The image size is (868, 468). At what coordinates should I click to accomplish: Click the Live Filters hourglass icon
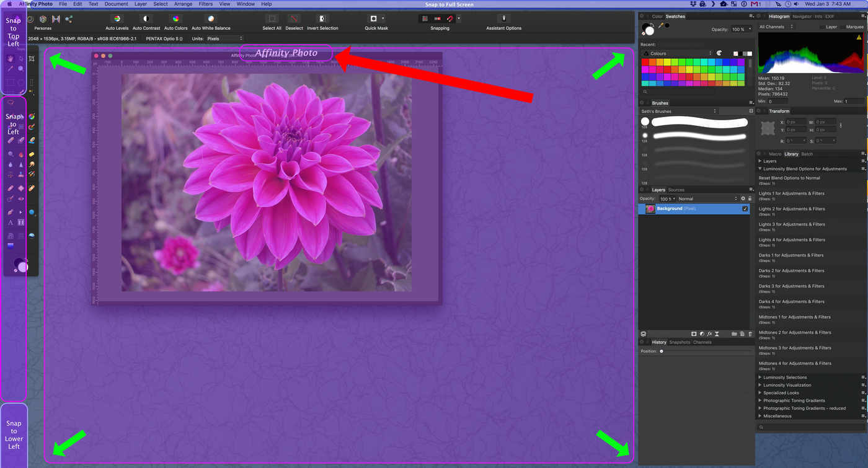[x=717, y=334]
